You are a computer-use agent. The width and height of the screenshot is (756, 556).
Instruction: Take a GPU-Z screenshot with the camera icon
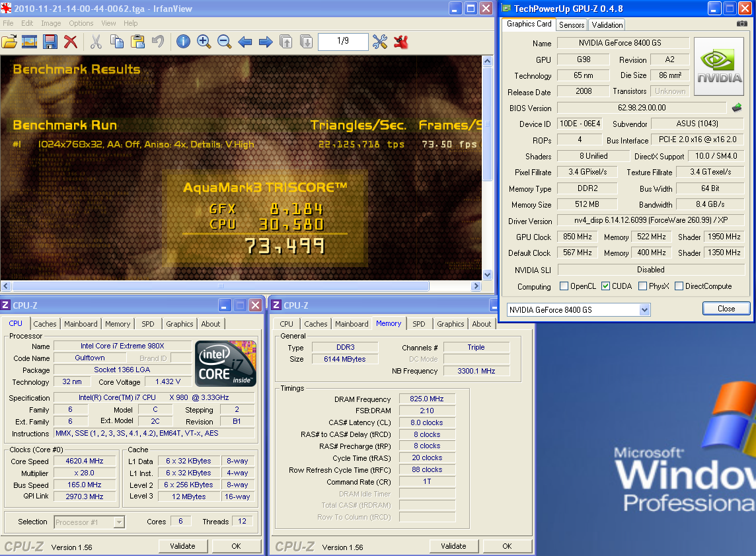click(742, 24)
